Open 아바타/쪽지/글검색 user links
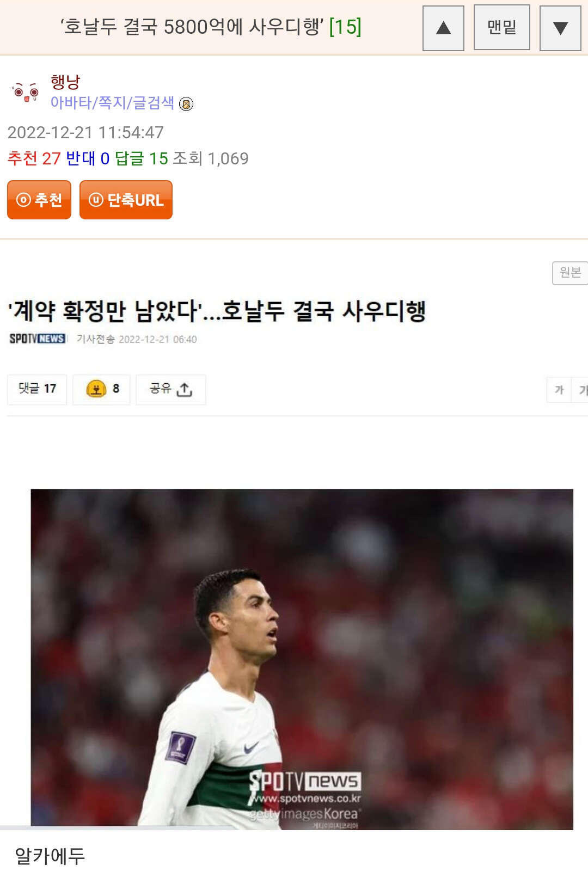 coord(112,102)
